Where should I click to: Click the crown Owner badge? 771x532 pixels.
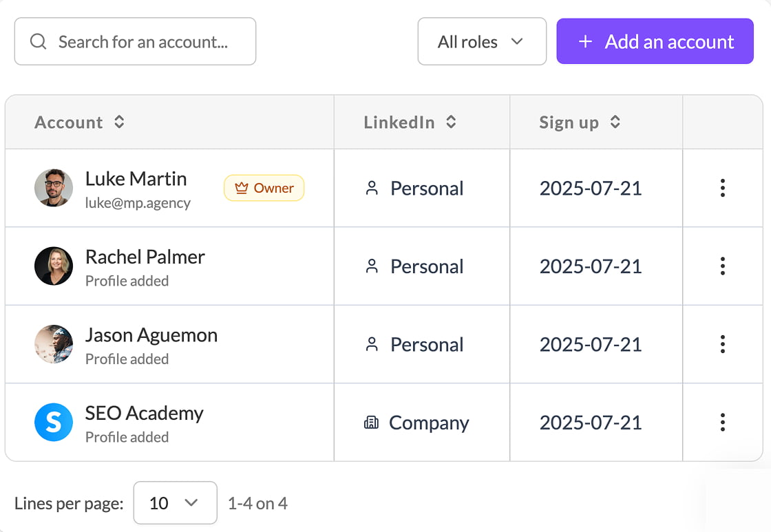[264, 188]
